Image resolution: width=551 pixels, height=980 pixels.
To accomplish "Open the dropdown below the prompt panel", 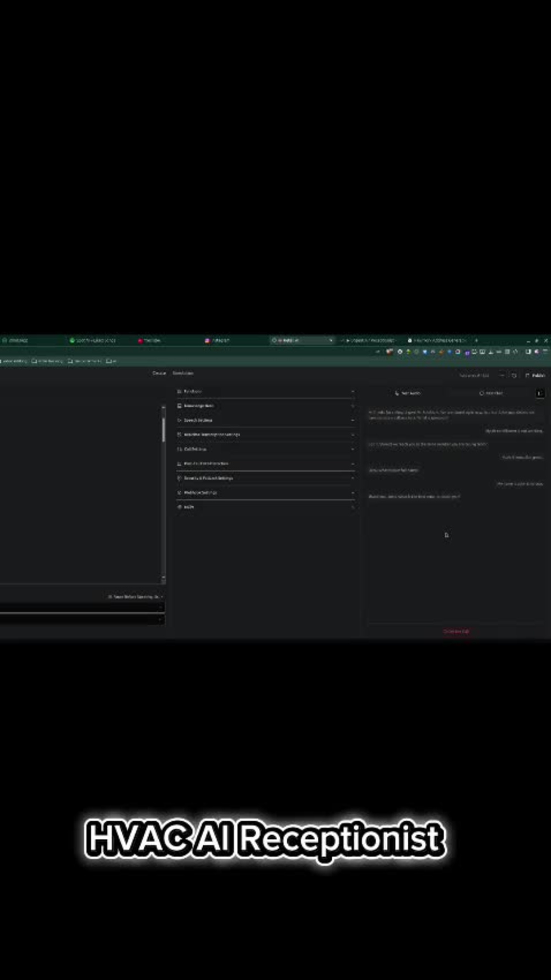I will (136, 597).
